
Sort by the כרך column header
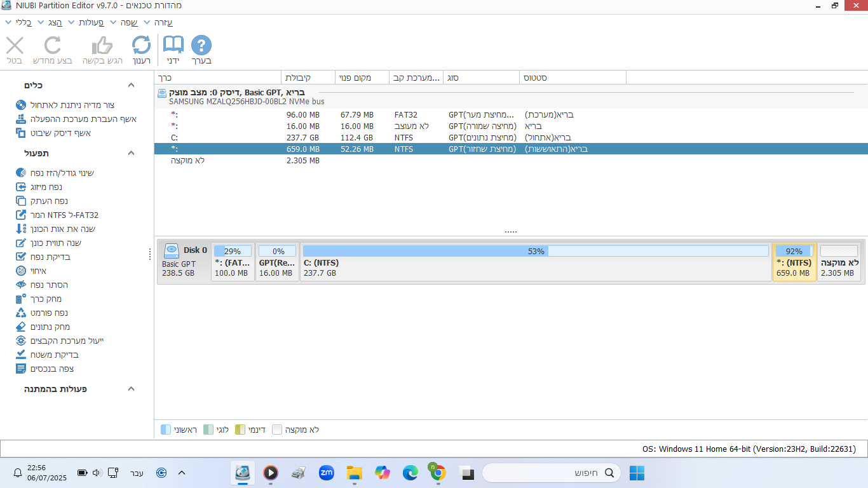[x=217, y=78]
